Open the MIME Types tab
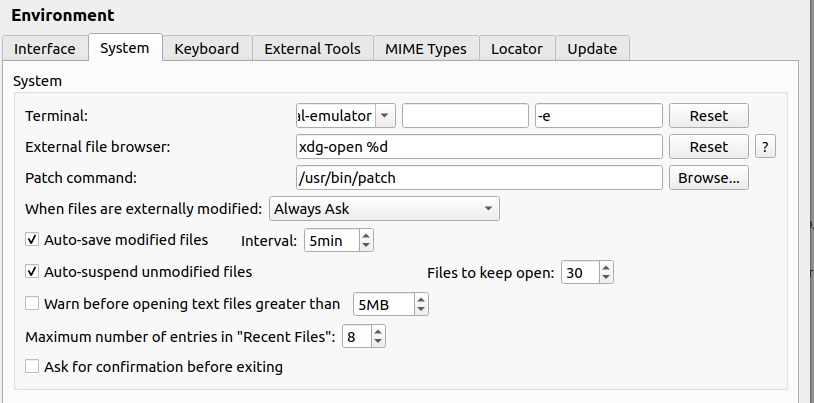Screen dimensions: 814x403 click(426, 48)
